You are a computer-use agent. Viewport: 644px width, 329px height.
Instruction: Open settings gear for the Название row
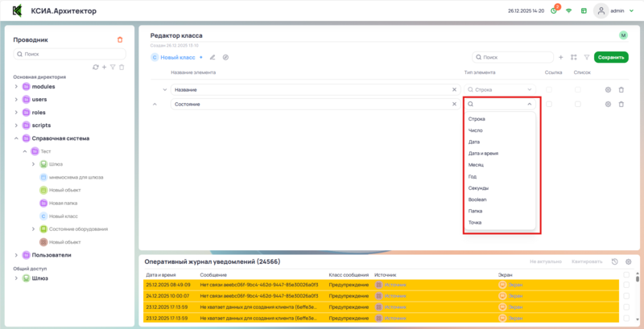point(608,89)
